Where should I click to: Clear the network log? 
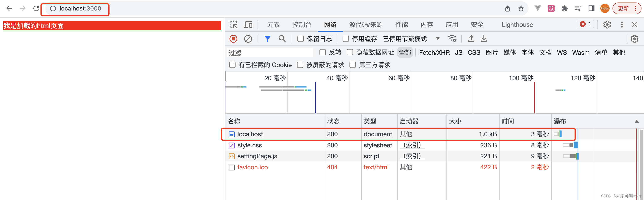[248, 39]
